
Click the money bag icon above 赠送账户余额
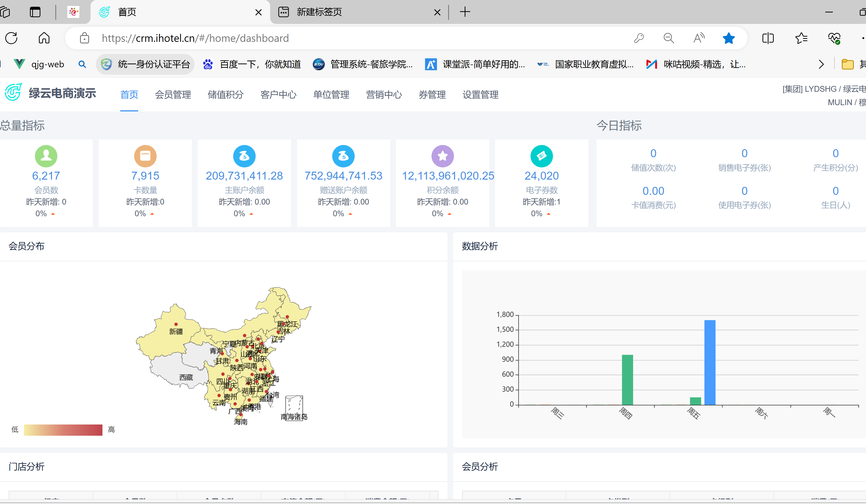click(x=343, y=156)
